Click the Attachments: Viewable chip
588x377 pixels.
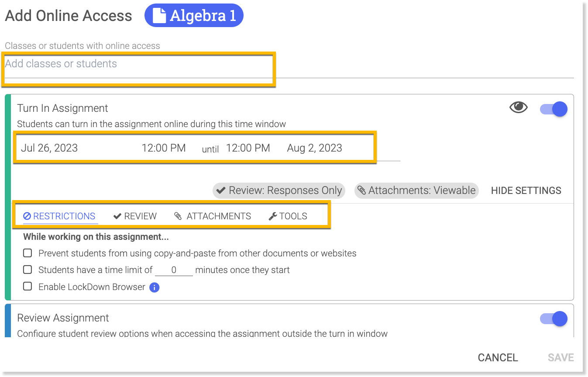[x=416, y=190]
